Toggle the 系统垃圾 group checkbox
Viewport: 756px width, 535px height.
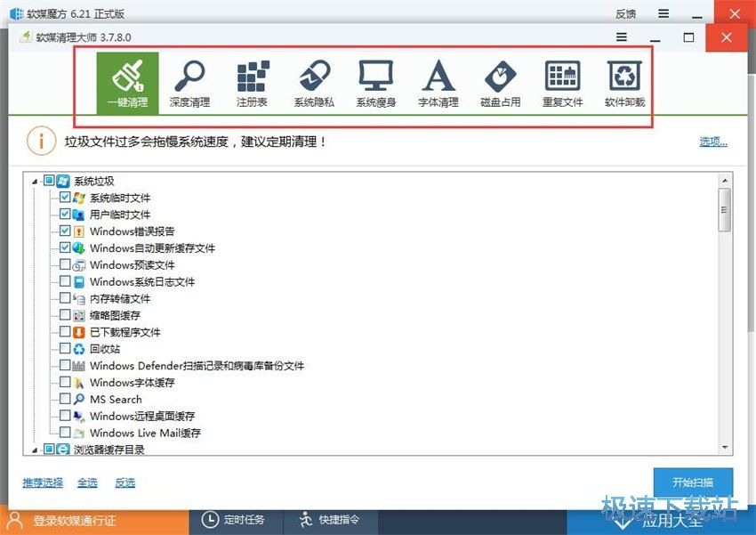[49, 181]
